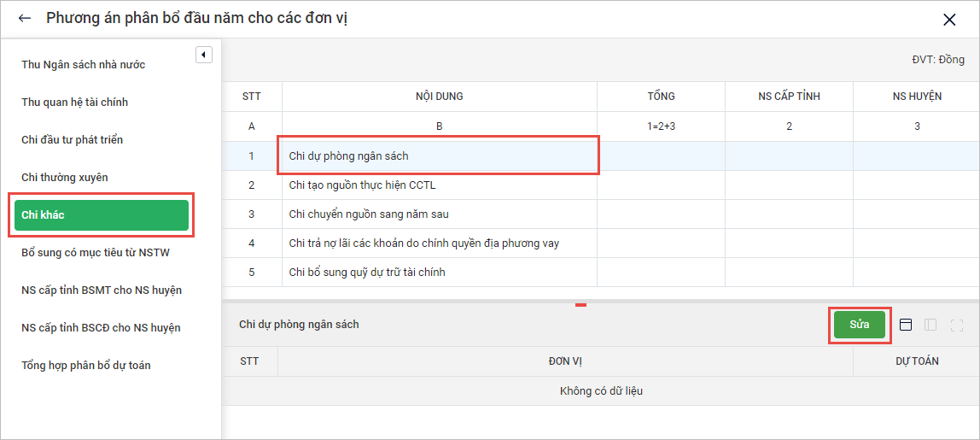Click the Sửa button
This screenshot has height=440, width=980.
pos(859,325)
